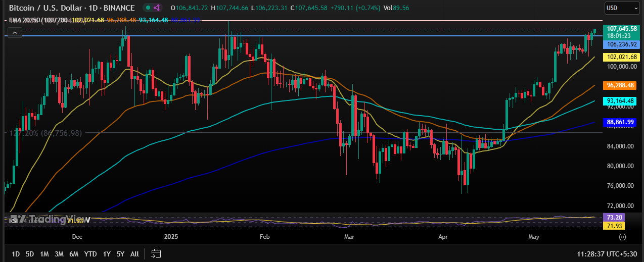Select the 6M time range
Image resolution: width=644 pixels, height=262 pixels.
tap(74, 253)
